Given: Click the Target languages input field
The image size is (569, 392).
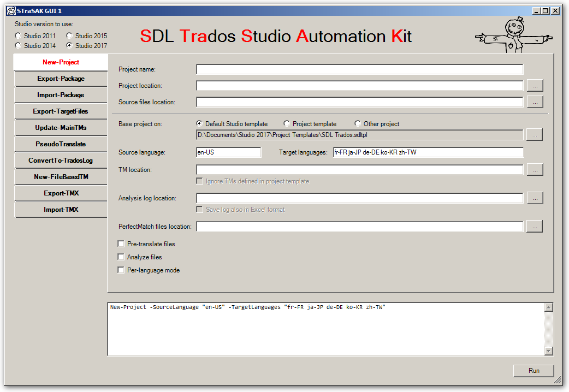Looking at the screenshot, I should (x=428, y=152).
